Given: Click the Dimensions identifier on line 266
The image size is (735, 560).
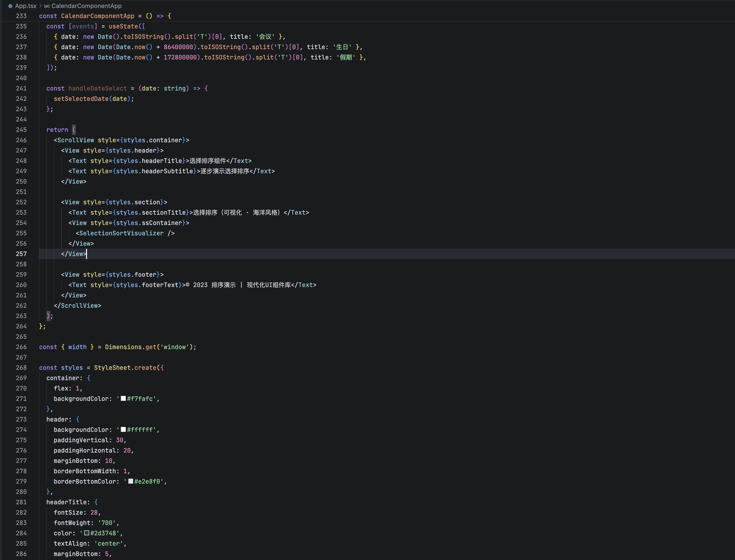Looking at the screenshot, I should tap(123, 347).
